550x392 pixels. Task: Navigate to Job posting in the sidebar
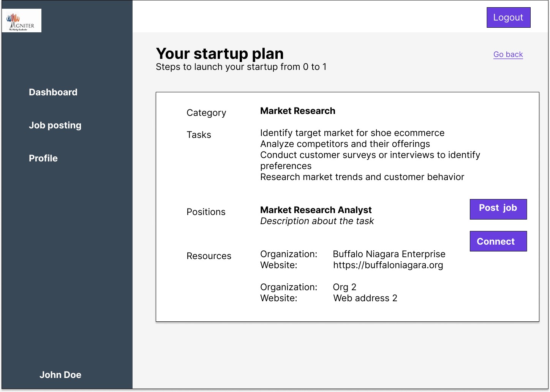[x=55, y=125]
